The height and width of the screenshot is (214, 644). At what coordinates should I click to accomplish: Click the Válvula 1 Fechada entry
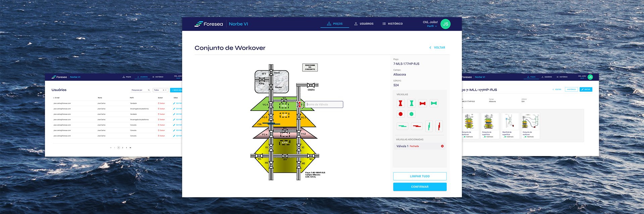[x=420, y=146]
